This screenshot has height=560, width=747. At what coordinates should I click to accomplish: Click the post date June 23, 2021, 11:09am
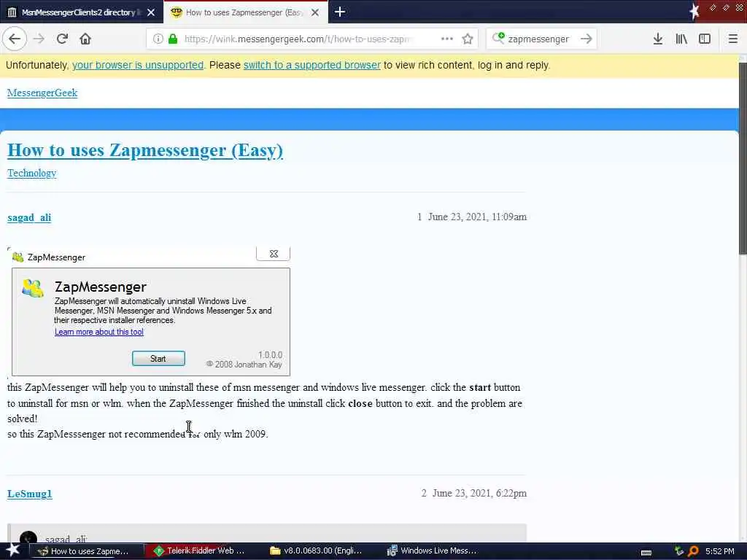pyautogui.click(x=477, y=217)
